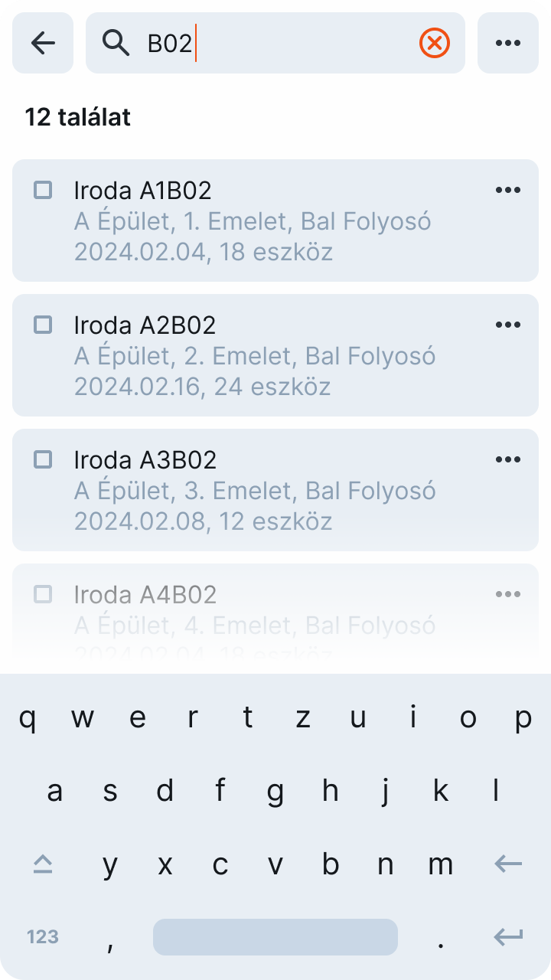Open options menu for Iroda A3B02
The image size is (551, 980).
tap(508, 459)
